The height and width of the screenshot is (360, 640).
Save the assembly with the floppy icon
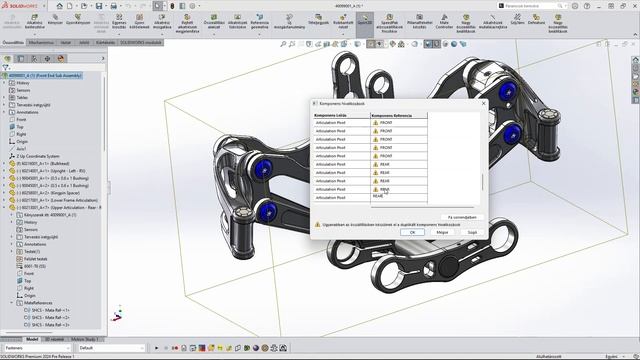[99, 6]
